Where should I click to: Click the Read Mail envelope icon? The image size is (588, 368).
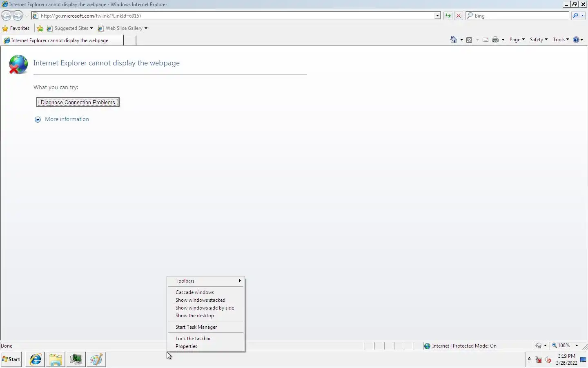pos(486,40)
